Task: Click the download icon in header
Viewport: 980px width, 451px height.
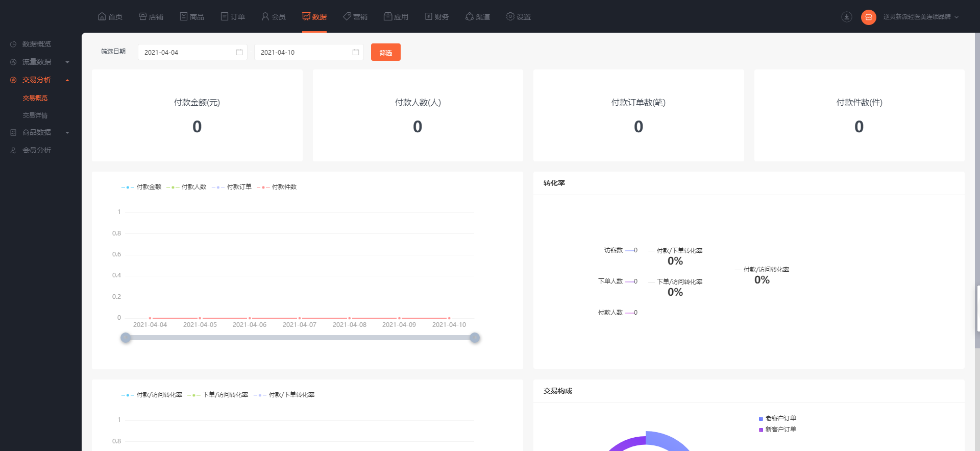Action: (x=846, y=17)
